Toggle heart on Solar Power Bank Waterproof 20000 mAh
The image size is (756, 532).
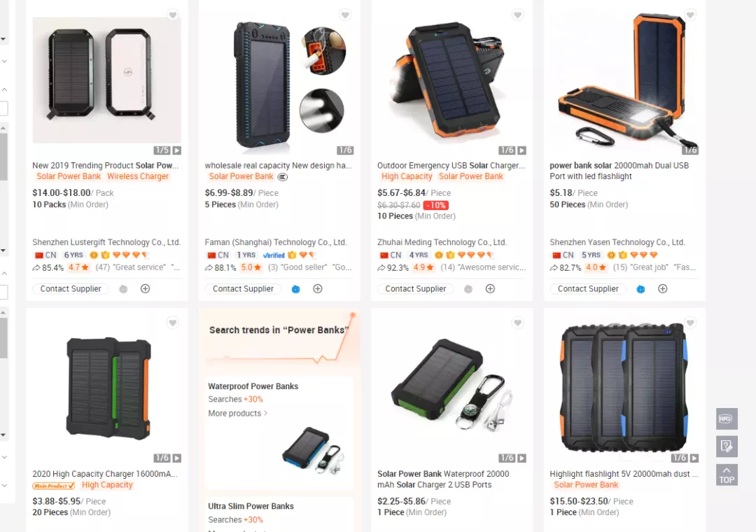(517, 323)
